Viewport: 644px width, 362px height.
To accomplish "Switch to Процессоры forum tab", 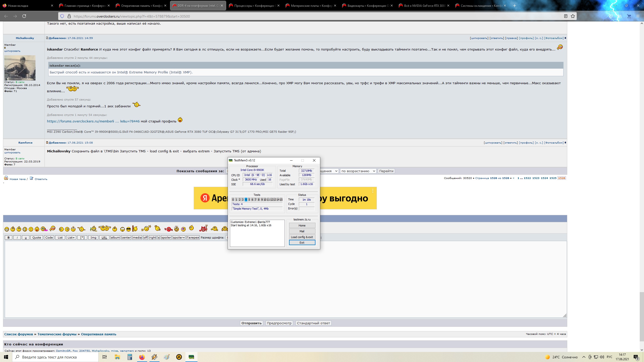I will tap(254, 6).
